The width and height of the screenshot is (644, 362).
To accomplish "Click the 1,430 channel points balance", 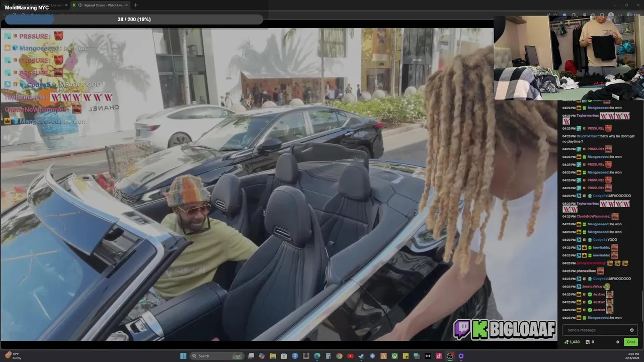I will click(572, 342).
